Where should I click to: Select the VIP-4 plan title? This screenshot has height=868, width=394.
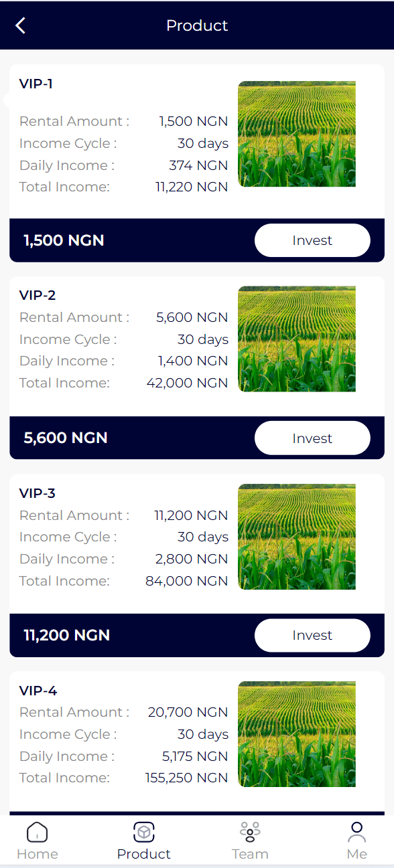(x=38, y=691)
